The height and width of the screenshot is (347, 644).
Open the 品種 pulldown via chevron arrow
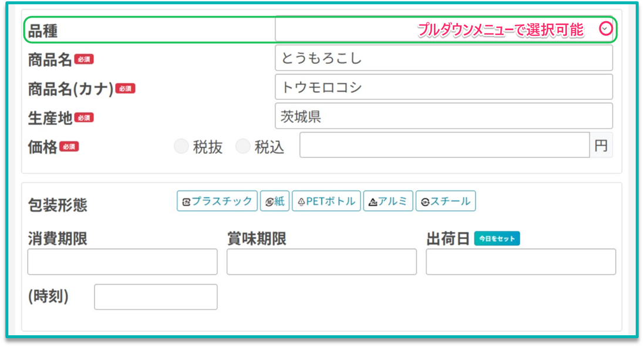tap(606, 29)
